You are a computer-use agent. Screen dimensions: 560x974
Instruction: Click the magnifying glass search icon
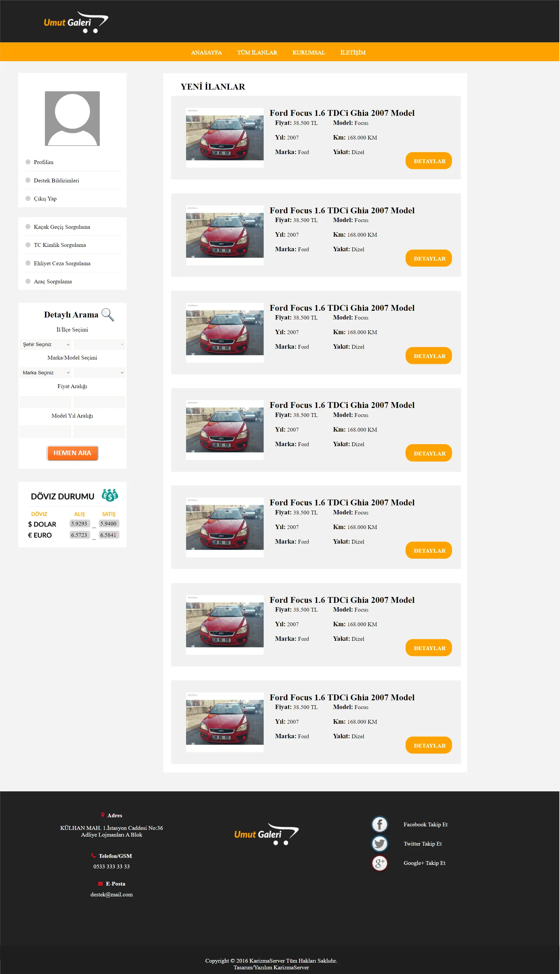click(108, 315)
